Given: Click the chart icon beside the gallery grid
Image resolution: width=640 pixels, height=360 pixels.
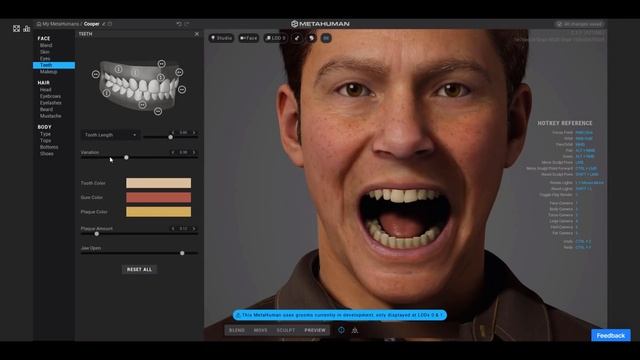Looking at the screenshot, I should click(x=27, y=29).
